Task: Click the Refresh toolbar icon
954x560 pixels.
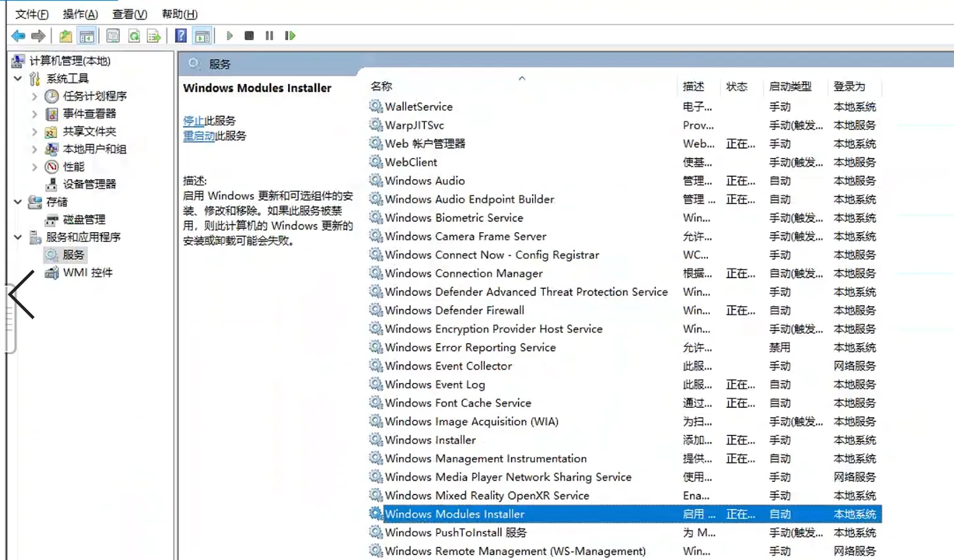Action: click(x=134, y=36)
